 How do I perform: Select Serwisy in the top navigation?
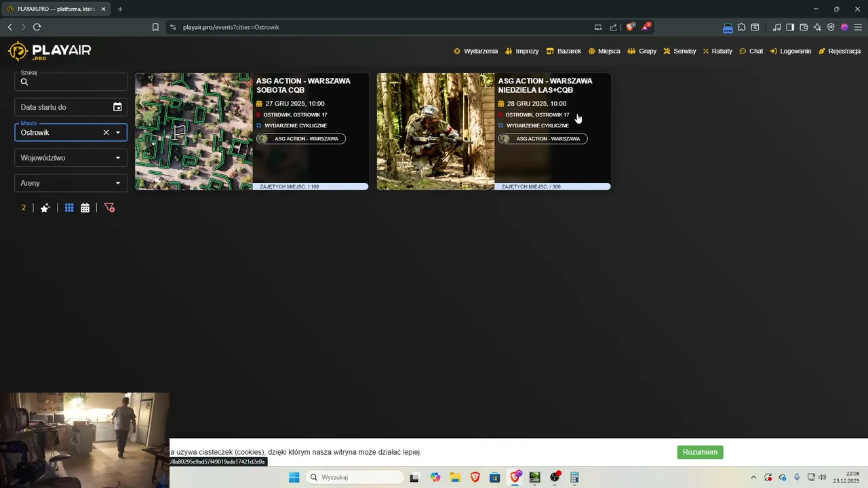point(679,51)
